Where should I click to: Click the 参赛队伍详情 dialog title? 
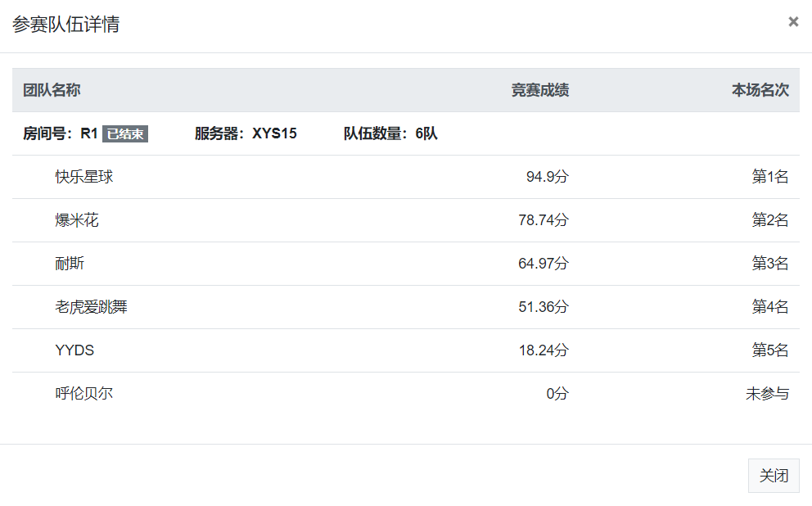[65, 25]
